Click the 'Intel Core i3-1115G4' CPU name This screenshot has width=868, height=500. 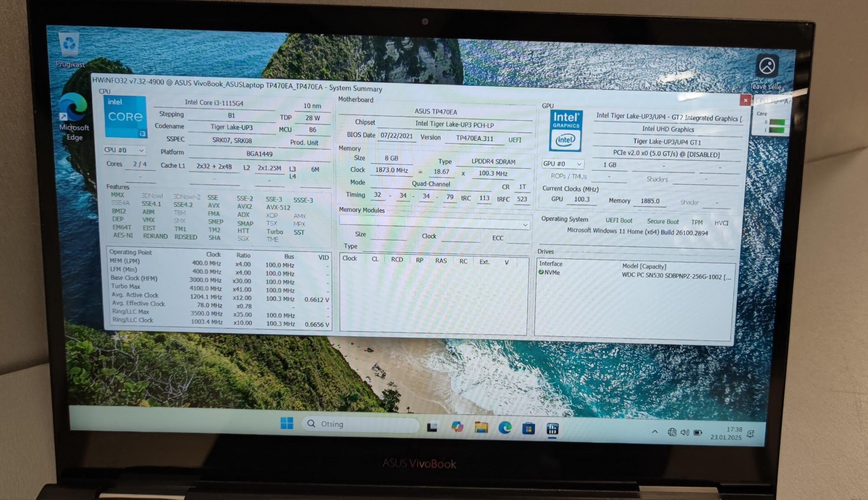pyautogui.click(x=214, y=103)
